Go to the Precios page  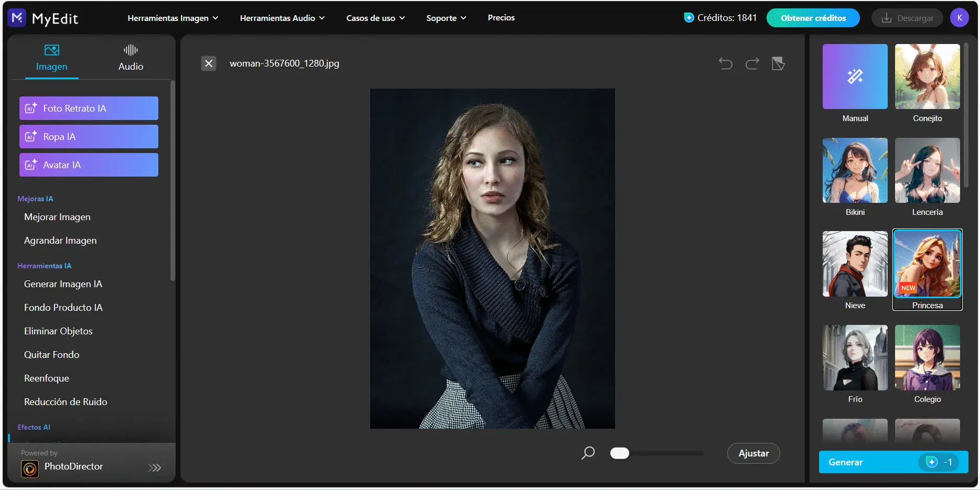point(501,18)
